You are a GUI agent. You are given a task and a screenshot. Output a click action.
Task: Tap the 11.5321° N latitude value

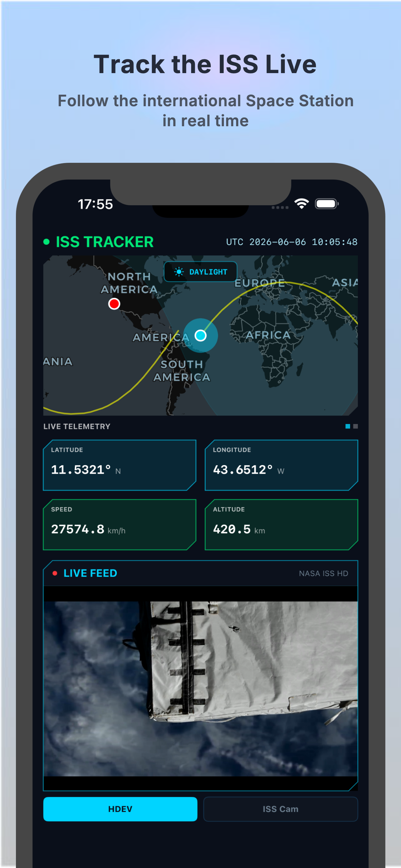click(86, 470)
